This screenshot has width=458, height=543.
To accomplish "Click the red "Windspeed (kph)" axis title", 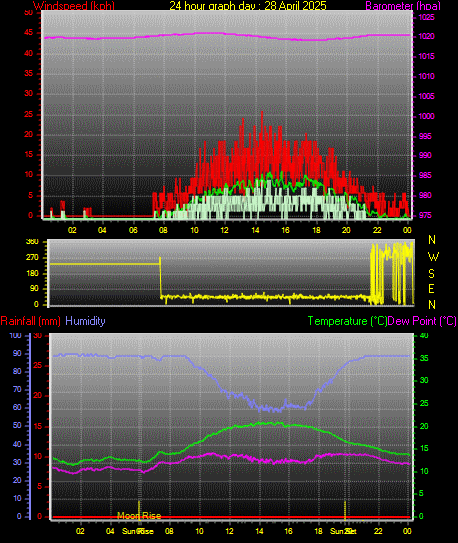I will click(74, 6).
